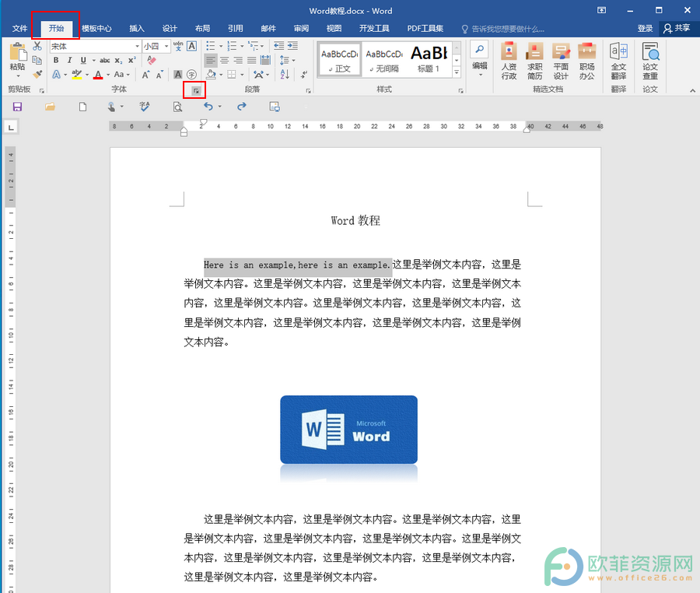Open the Font dialog launcher
Image resolution: width=700 pixels, height=593 pixels.
click(195, 90)
